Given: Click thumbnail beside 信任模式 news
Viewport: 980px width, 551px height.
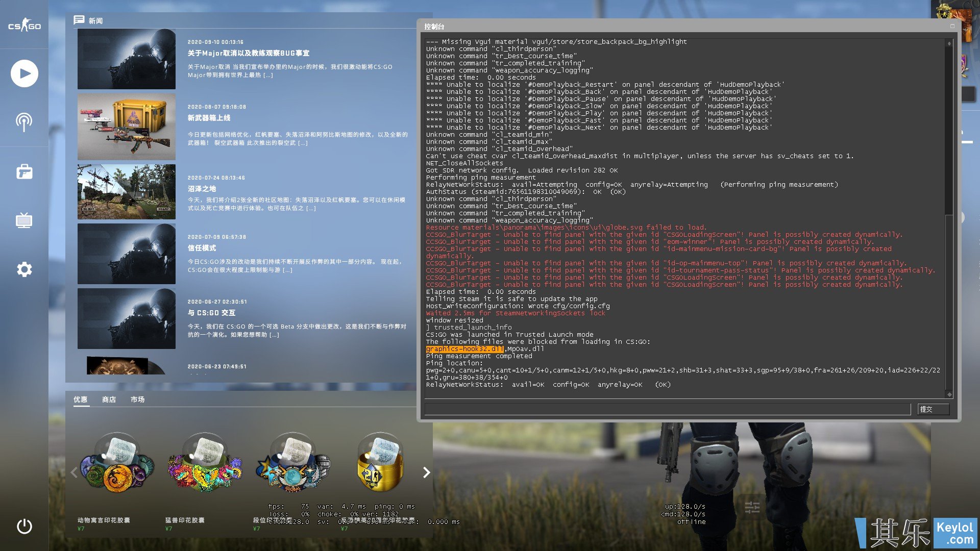Looking at the screenshot, I should pyautogui.click(x=127, y=254).
